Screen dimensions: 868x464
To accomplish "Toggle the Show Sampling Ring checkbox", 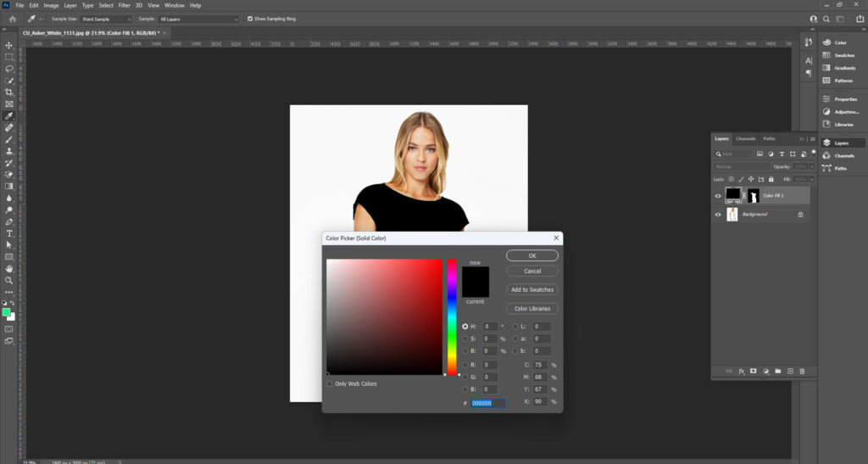I will pyautogui.click(x=250, y=19).
